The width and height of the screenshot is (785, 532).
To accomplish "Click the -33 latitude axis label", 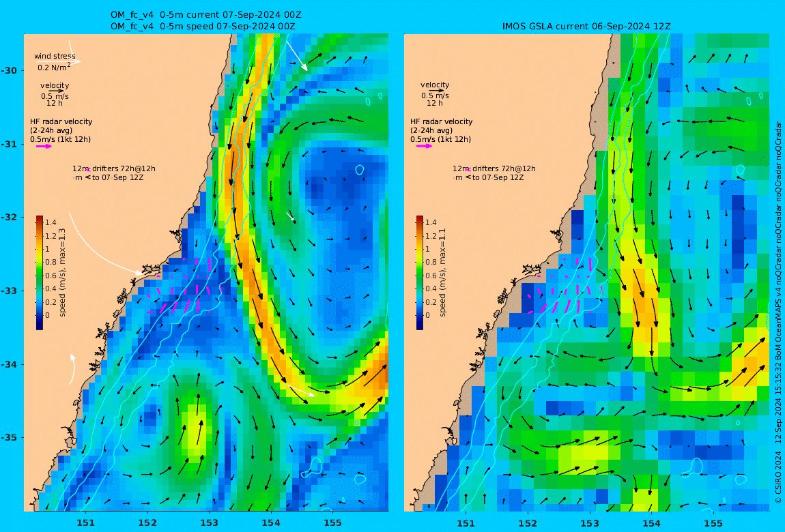I will (x=10, y=291).
